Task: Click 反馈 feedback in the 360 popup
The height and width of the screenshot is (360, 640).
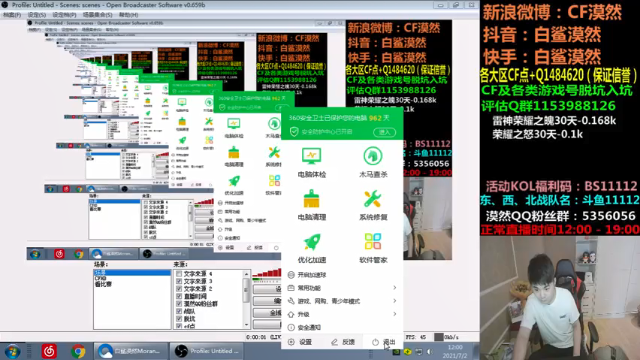Action: pyautogui.click(x=343, y=342)
